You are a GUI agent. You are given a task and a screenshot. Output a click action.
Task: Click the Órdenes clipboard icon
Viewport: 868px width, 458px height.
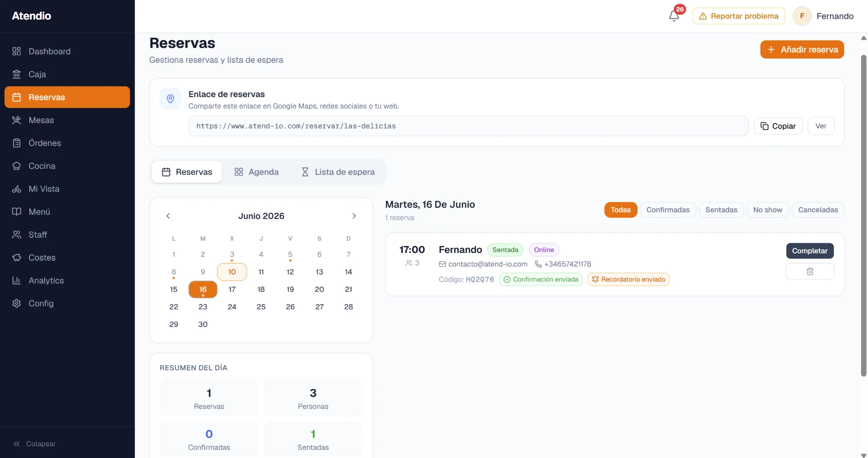(x=16, y=143)
